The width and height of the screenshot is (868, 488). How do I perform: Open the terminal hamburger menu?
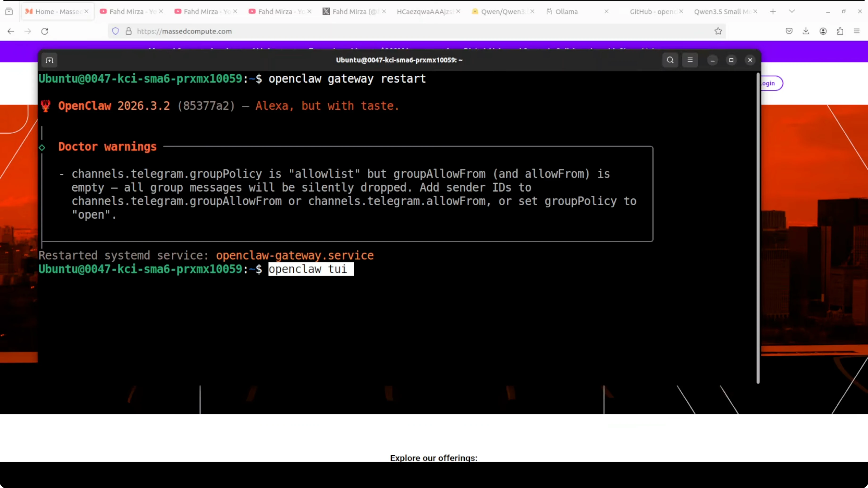690,60
